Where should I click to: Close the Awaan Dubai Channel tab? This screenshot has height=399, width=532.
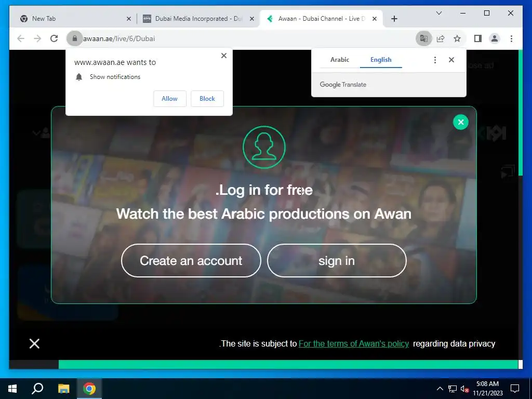375,19
